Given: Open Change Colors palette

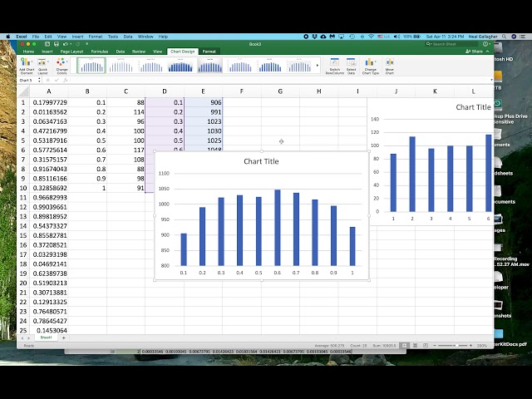Looking at the screenshot, I should [62, 66].
